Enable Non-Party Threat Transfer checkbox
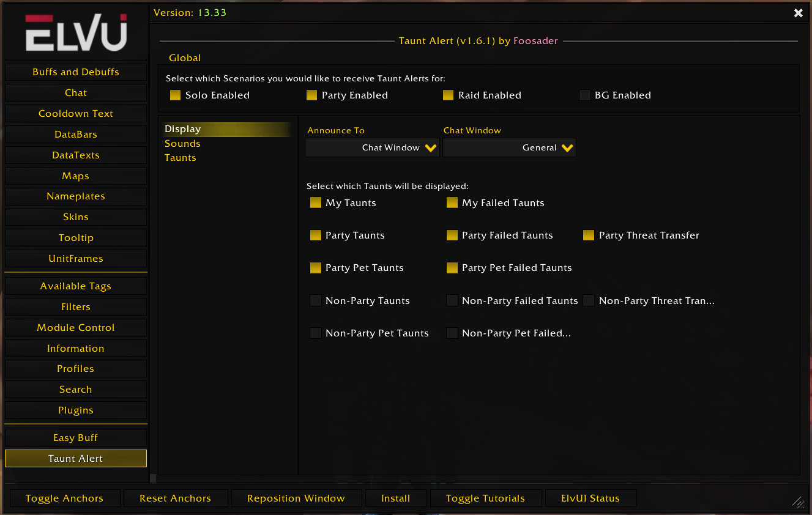The height and width of the screenshot is (515, 812). click(589, 300)
